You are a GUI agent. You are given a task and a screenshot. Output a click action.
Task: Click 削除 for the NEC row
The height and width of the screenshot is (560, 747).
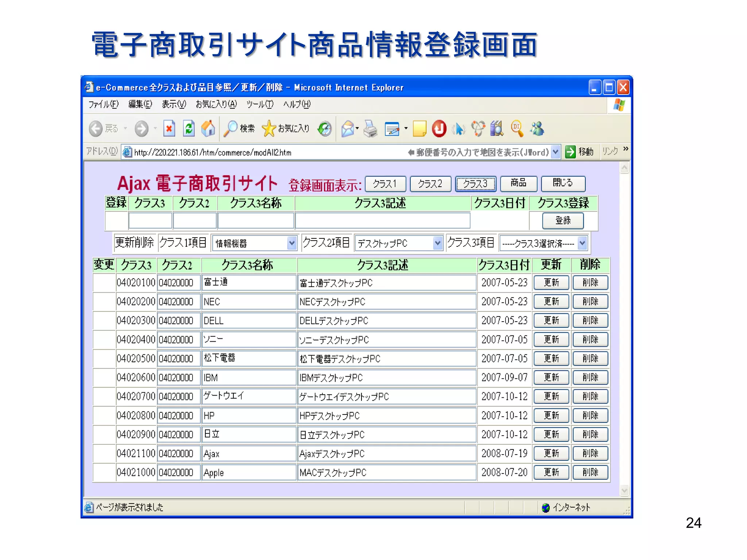[x=590, y=302]
